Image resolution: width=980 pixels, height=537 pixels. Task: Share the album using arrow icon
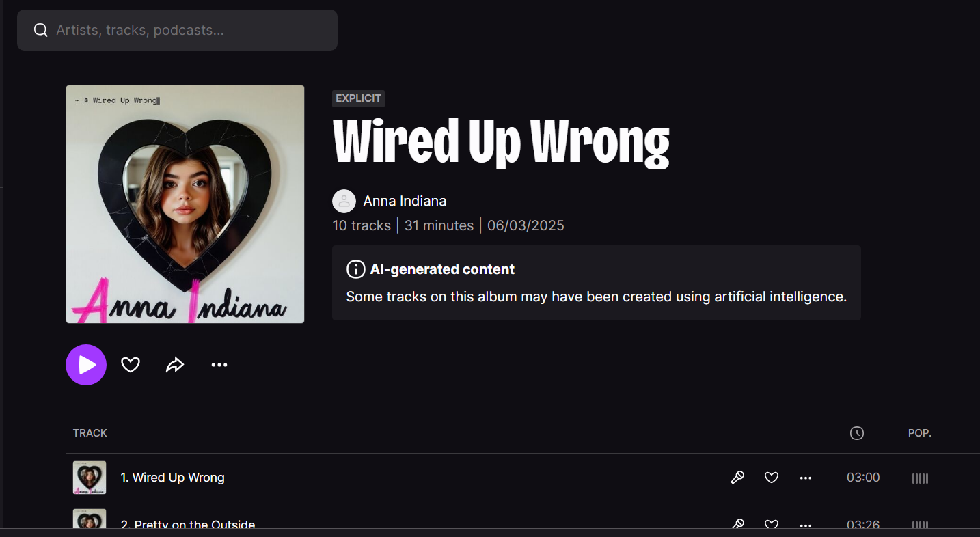click(175, 365)
